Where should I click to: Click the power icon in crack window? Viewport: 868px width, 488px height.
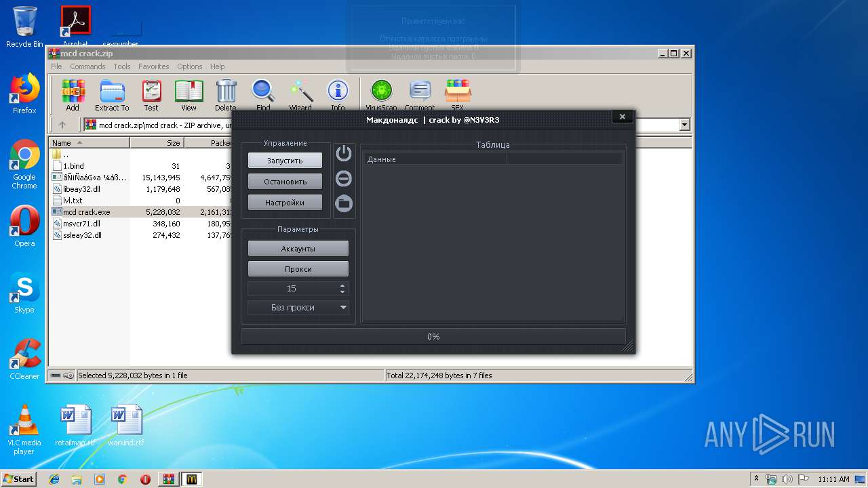point(344,153)
